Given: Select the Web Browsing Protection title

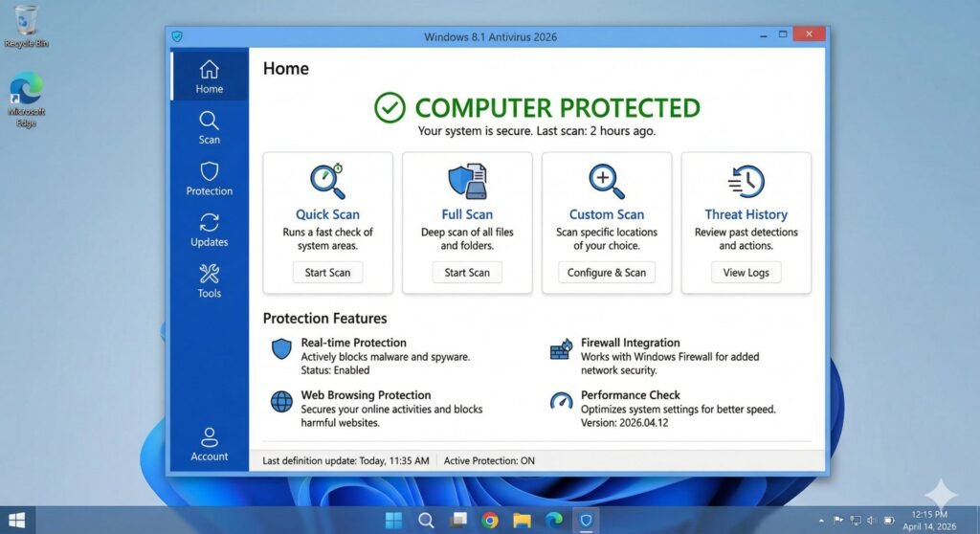Looking at the screenshot, I should pos(366,395).
